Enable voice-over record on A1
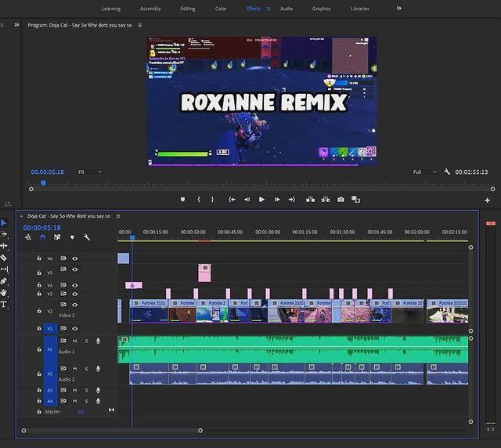The height and width of the screenshot is (448, 501). (98, 341)
